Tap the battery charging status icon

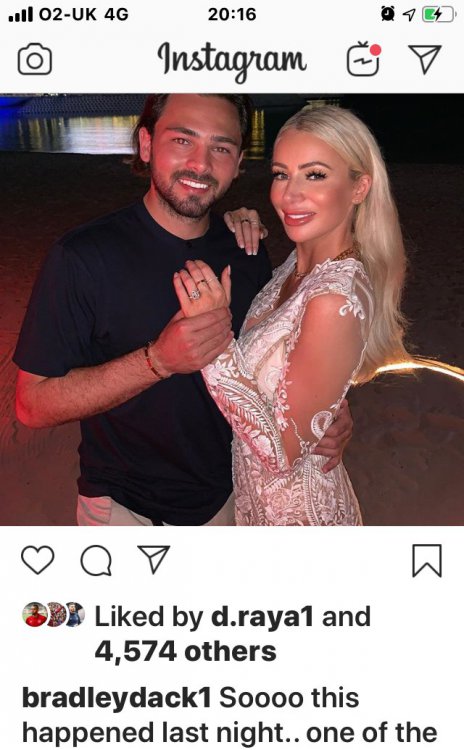click(438, 15)
